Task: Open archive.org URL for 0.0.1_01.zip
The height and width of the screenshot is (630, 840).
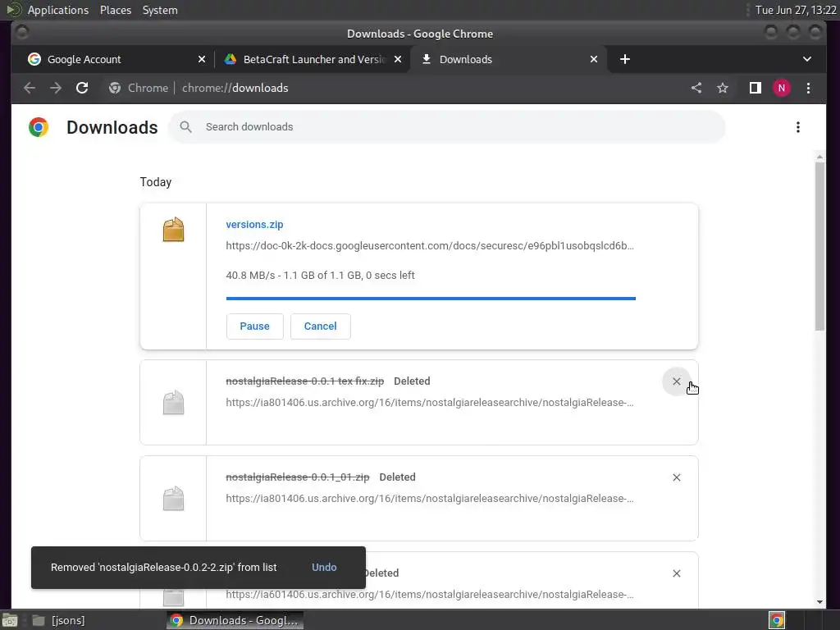Action: (x=430, y=498)
